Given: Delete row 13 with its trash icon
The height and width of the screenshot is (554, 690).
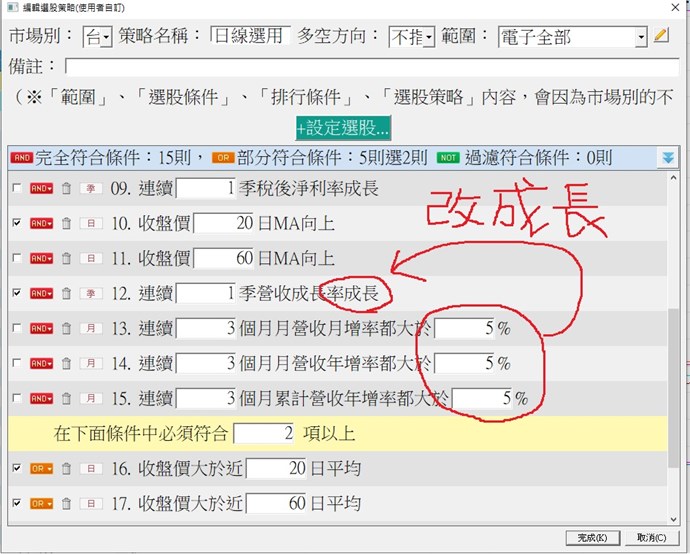Looking at the screenshot, I should pos(66,328).
